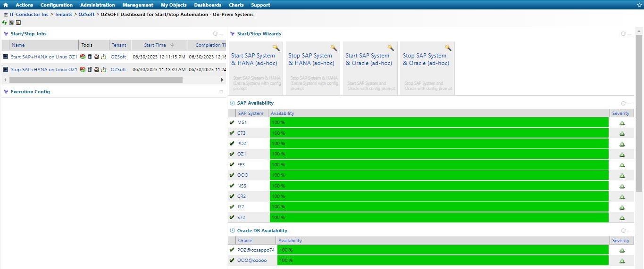Click the Home icon in menu bar
The image size is (644, 269).
click(x=6, y=5)
